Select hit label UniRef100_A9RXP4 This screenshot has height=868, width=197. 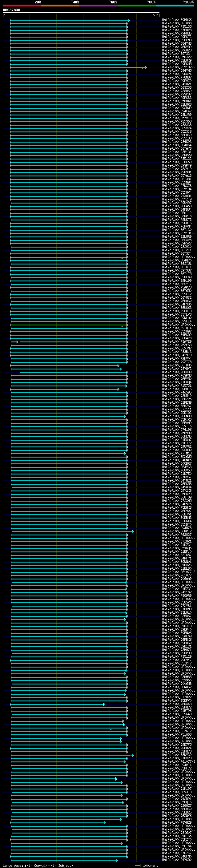point(177,74)
